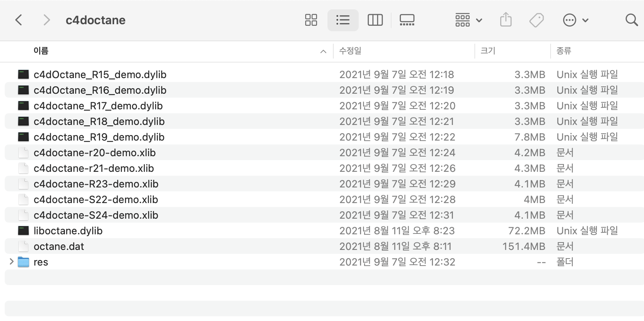Go back with the left chevron
Viewport: 644px width, 321px height.
[18, 20]
